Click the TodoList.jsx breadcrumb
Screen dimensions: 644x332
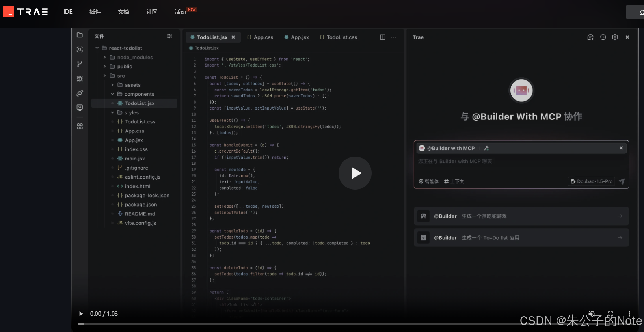click(204, 48)
